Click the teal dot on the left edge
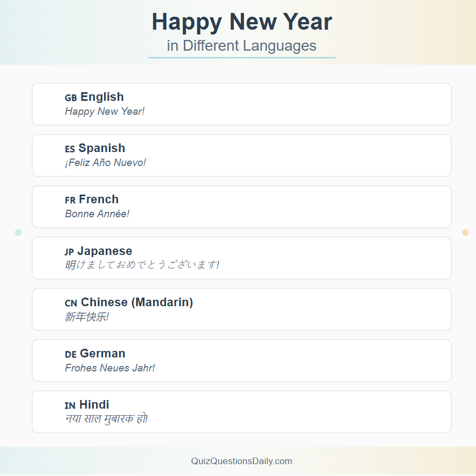476x476 pixels. click(18, 232)
